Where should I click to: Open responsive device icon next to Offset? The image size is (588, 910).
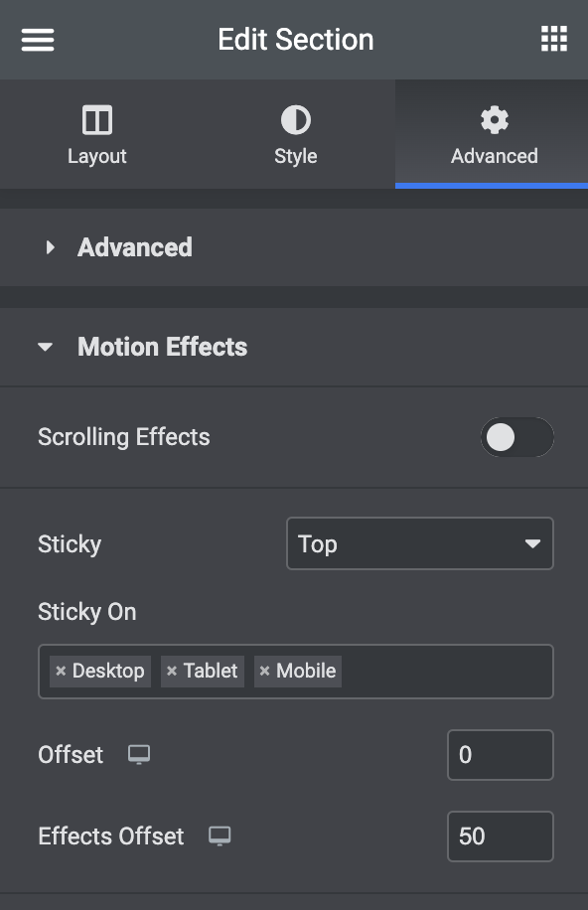coord(139,754)
